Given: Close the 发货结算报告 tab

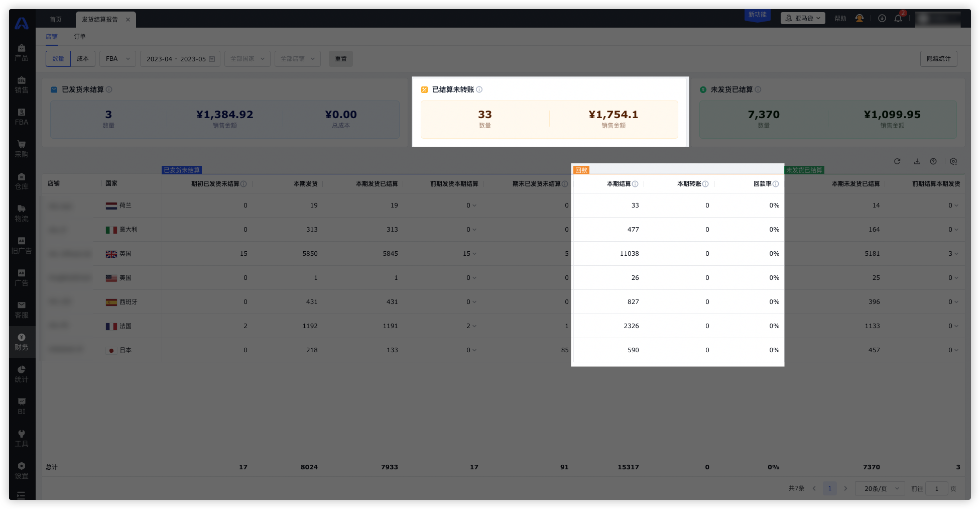Looking at the screenshot, I should [128, 20].
